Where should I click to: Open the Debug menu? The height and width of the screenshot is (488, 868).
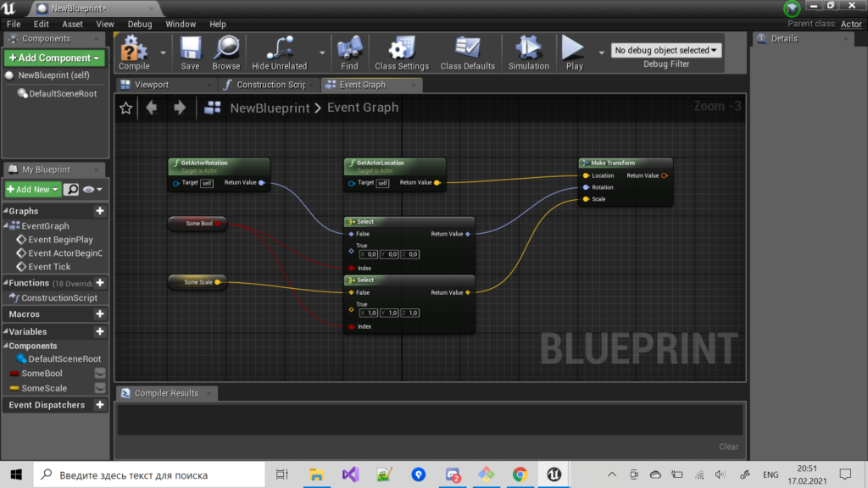(x=139, y=24)
